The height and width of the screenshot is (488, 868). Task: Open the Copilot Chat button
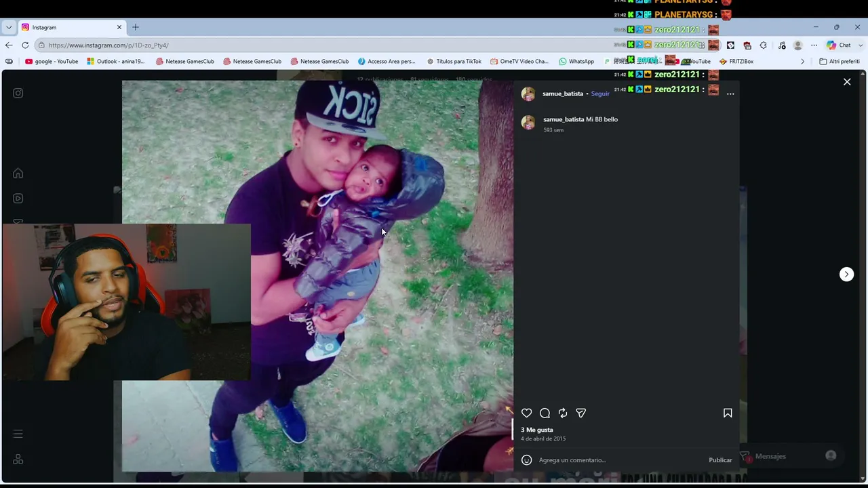838,45
